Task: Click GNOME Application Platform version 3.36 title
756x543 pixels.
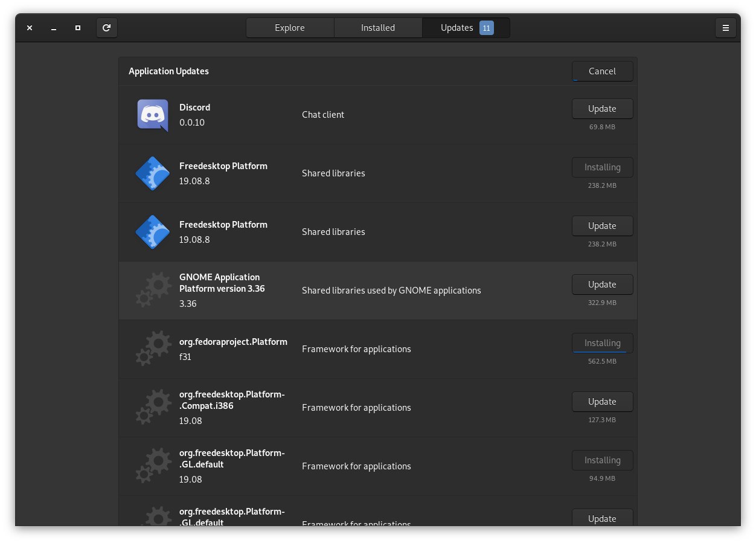Action: pyautogui.click(x=222, y=283)
